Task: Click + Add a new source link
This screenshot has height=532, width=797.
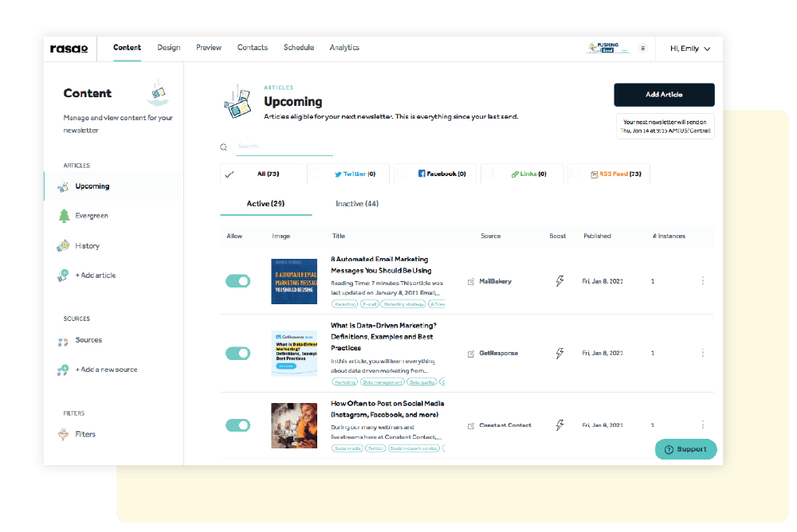Action: point(106,370)
